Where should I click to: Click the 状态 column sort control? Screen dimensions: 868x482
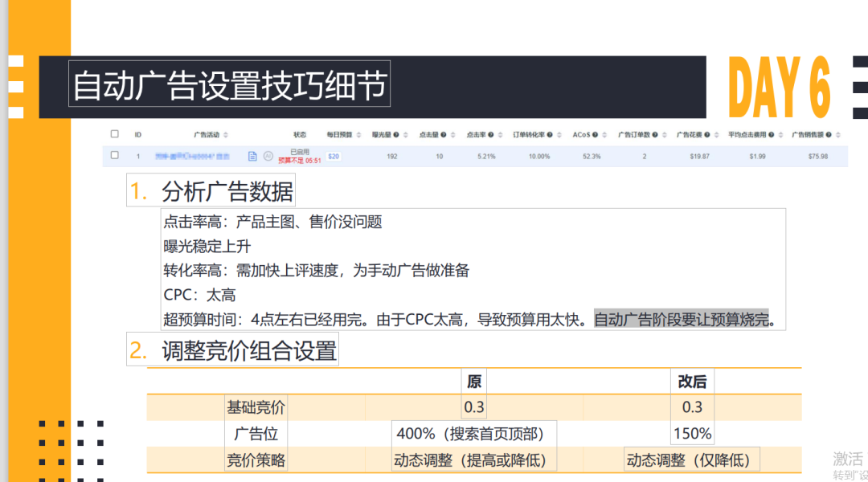(x=302, y=133)
